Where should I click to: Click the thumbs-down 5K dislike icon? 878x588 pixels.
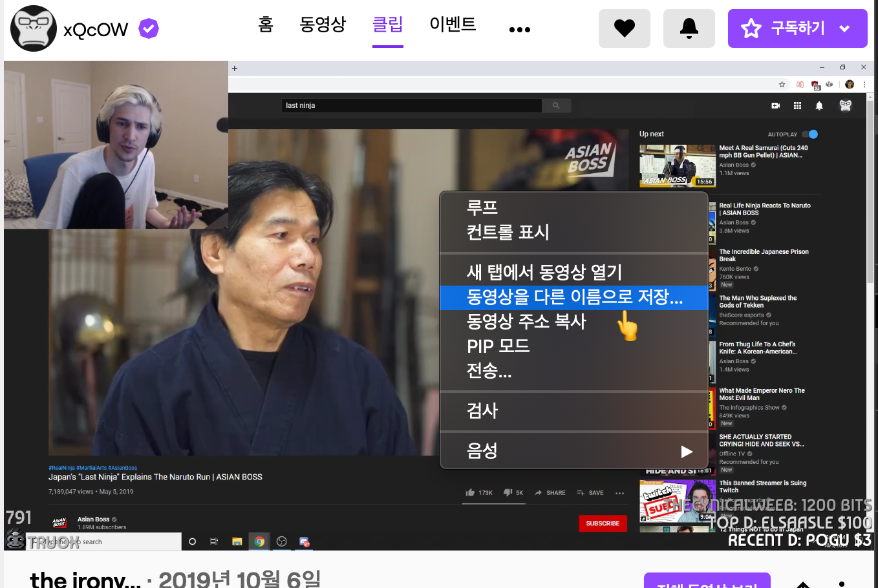pos(508,492)
